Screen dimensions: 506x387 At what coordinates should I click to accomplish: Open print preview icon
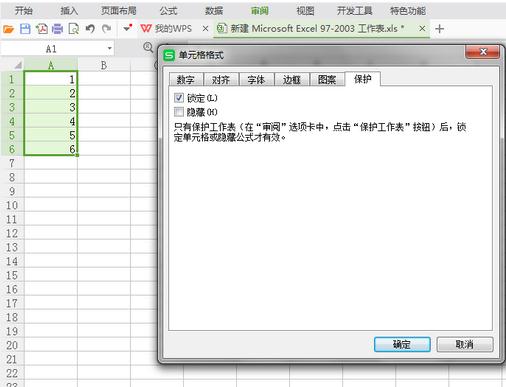(x=73, y=29)
